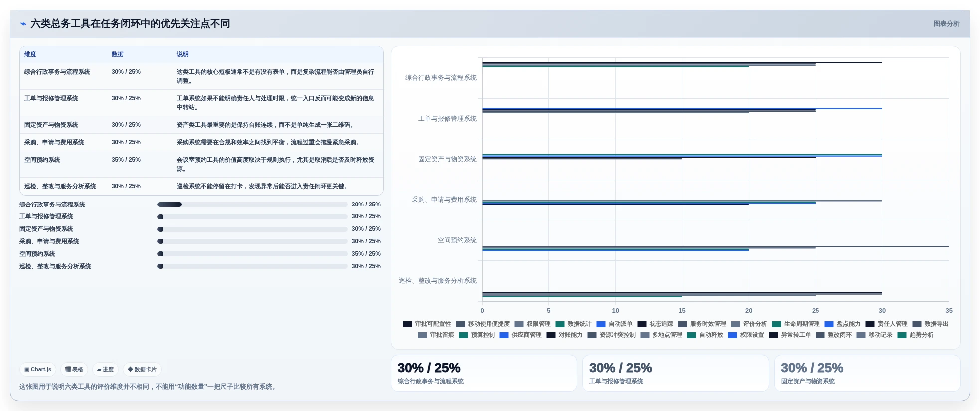Image resolution: width=980 pixels, height=411 pixels.
Task: Toggle the 服务时效管理 legend series
Action: [702, 324]
